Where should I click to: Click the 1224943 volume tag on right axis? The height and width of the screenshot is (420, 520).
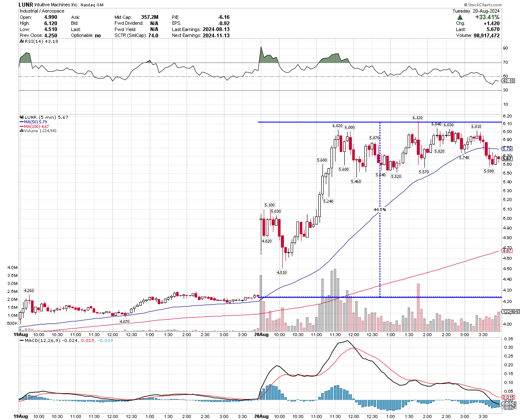[x=511, y=311]
